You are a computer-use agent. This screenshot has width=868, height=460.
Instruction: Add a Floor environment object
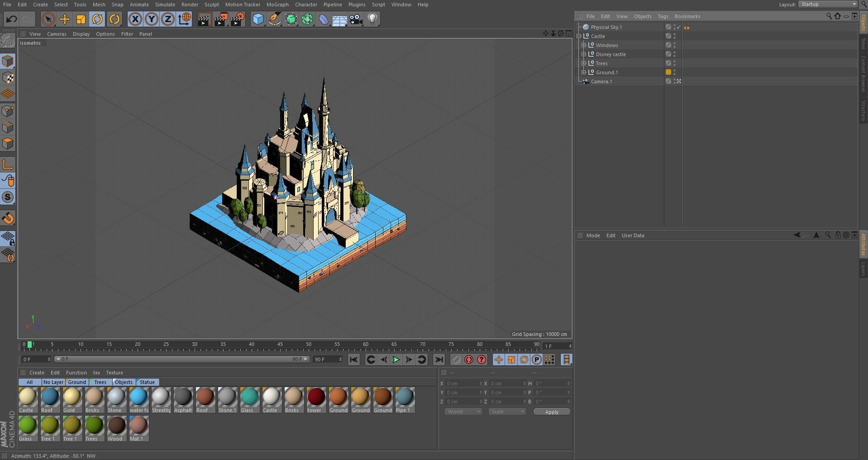[340, 19]
